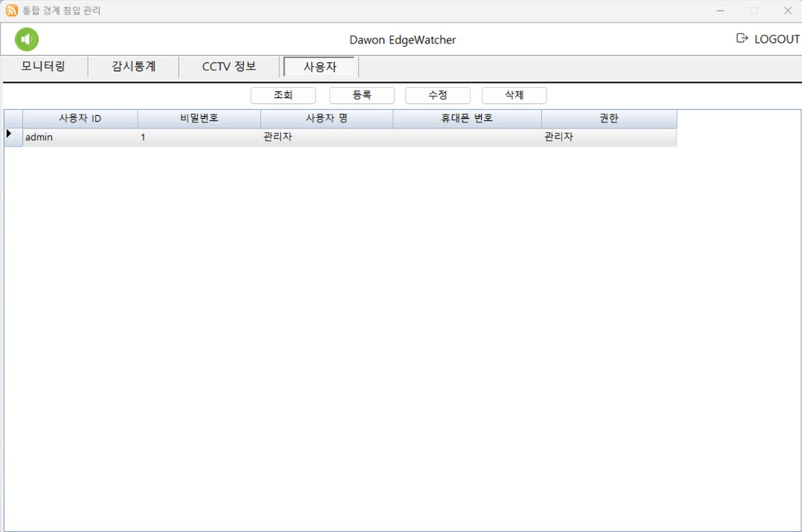802x532 pixels.
Task: Select the 사용자 tab
Action: pos(320,67)
